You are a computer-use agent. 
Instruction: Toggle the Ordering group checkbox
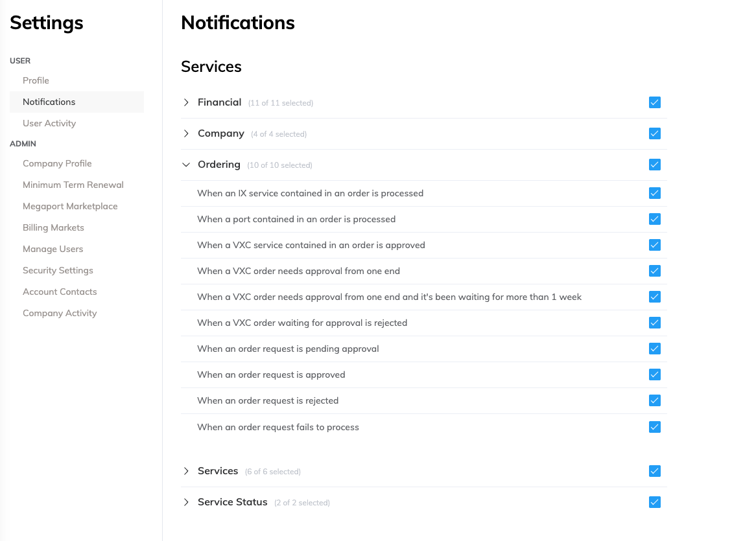(x=655, y=165)
